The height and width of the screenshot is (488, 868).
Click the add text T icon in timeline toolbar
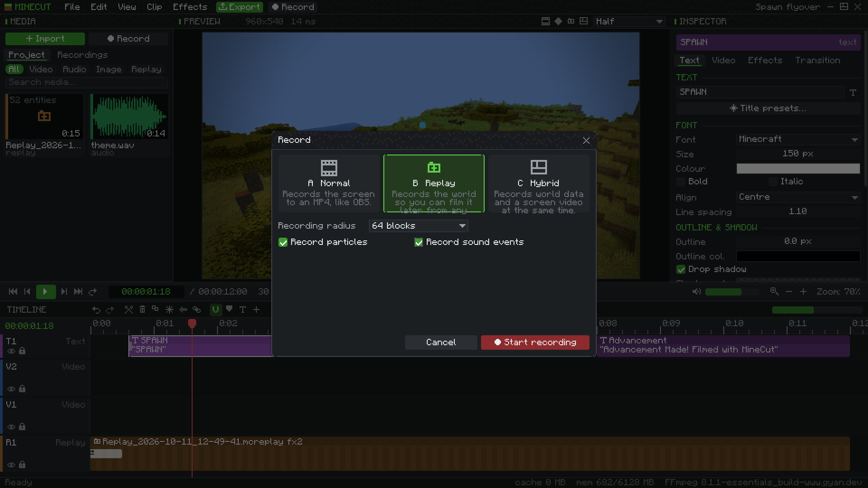click(243, 310)
